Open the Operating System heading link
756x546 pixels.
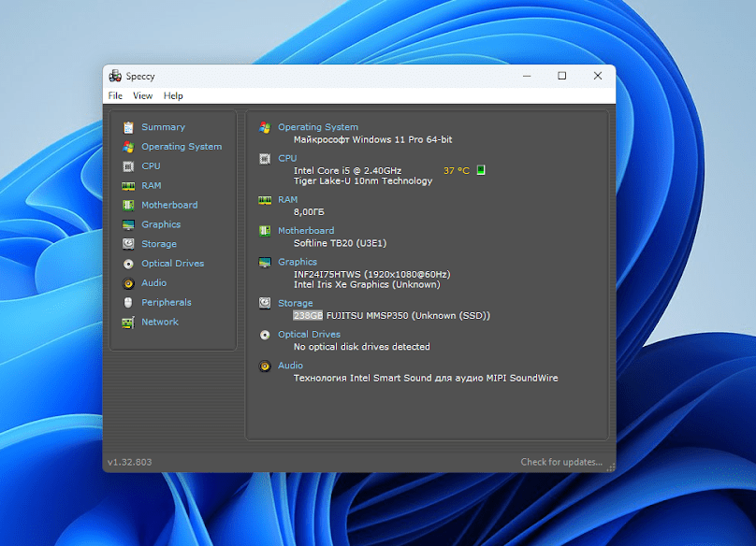pos(317,127)
